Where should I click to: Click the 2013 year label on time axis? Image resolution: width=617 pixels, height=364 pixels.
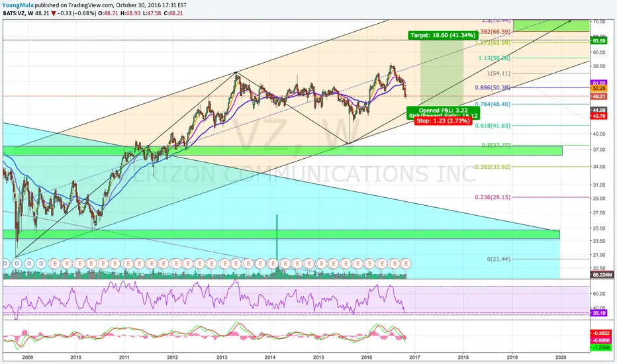[x=222, y=357]
